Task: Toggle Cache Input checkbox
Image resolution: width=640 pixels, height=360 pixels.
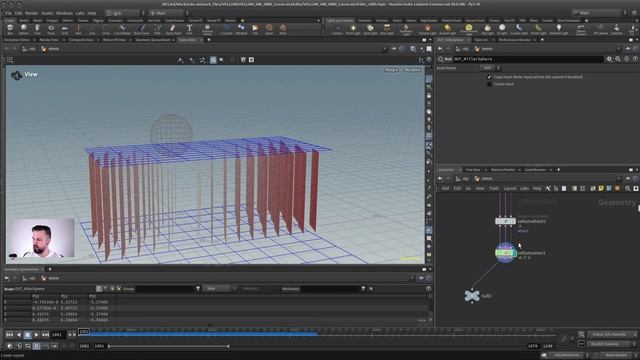Action: pyautogui.click(x=489, y=84)
